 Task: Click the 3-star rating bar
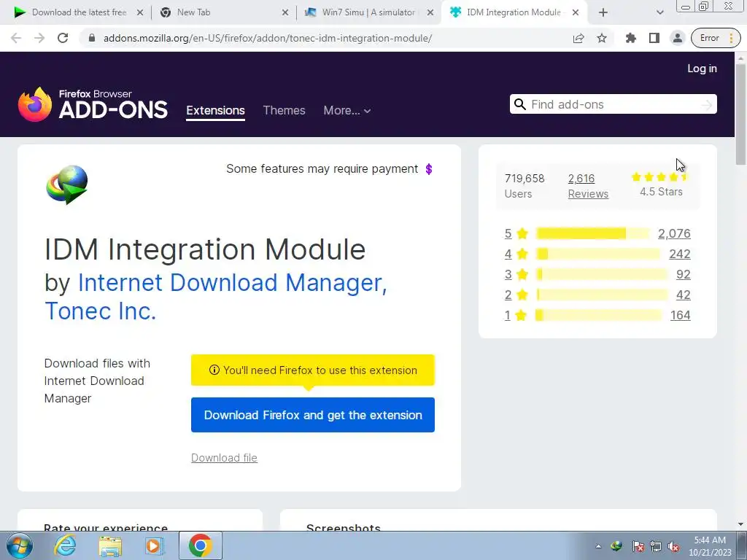(602, 274)
